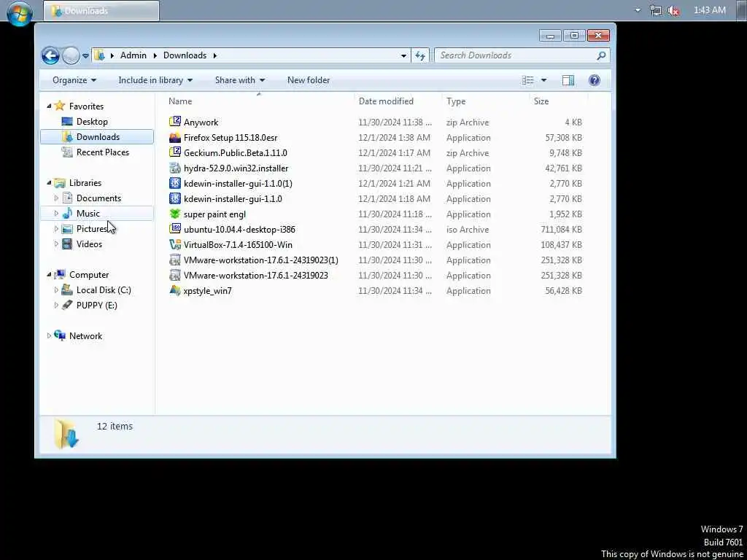Viewport: 747px width, 560px height.
Task: Collapse the Favorites group
Action: click(x=49, y=106)
